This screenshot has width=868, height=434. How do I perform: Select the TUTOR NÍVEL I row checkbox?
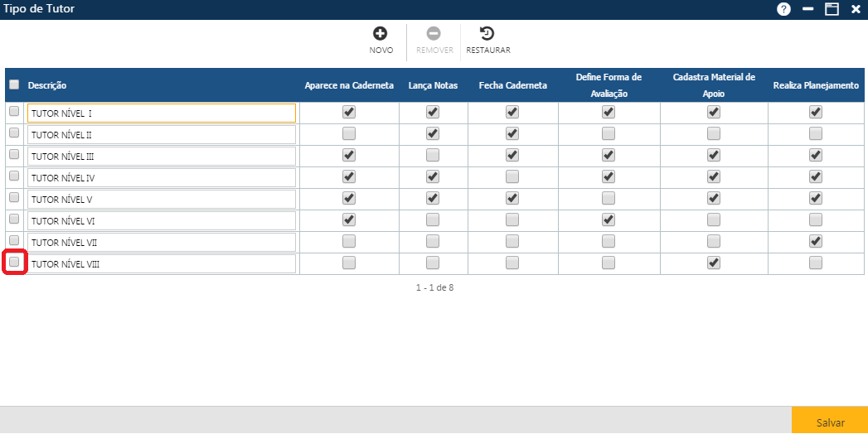coord(14,111)
